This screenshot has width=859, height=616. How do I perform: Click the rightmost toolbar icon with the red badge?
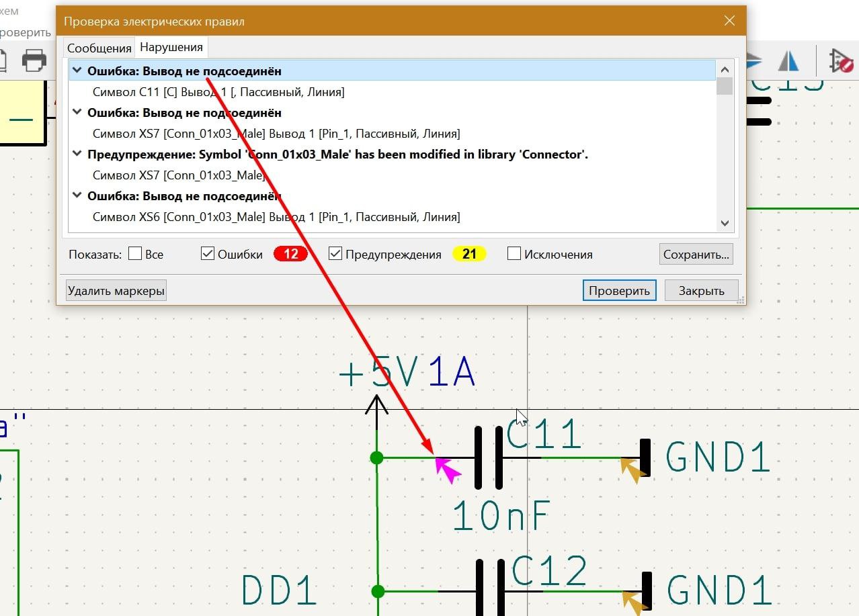point(841,60)
